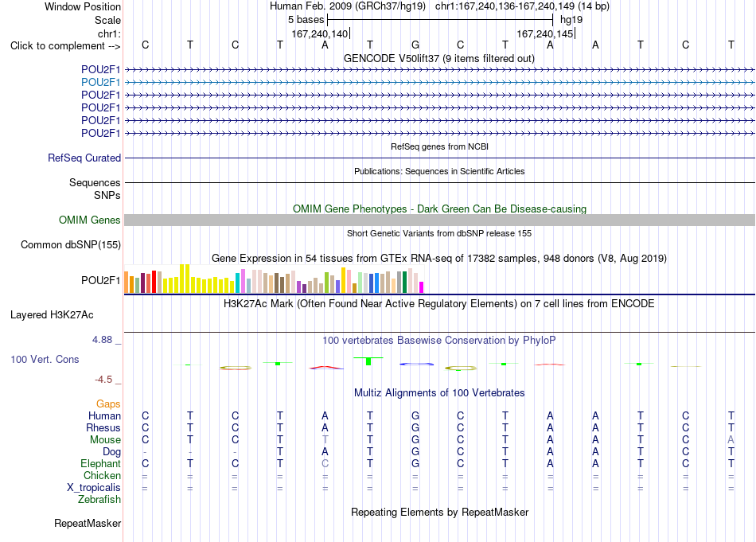Open 'Short Genetic Variants from dbSNP release 155'
This screenshot has width=756, height=542.
(439, 233)
